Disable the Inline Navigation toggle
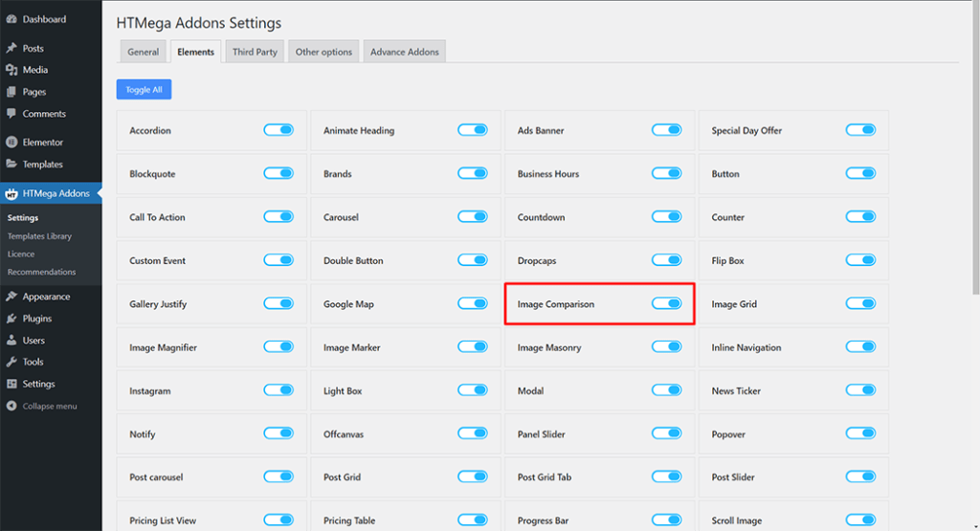Image resolution: width=980 pixels, height=531 pixels. [860, 346]
